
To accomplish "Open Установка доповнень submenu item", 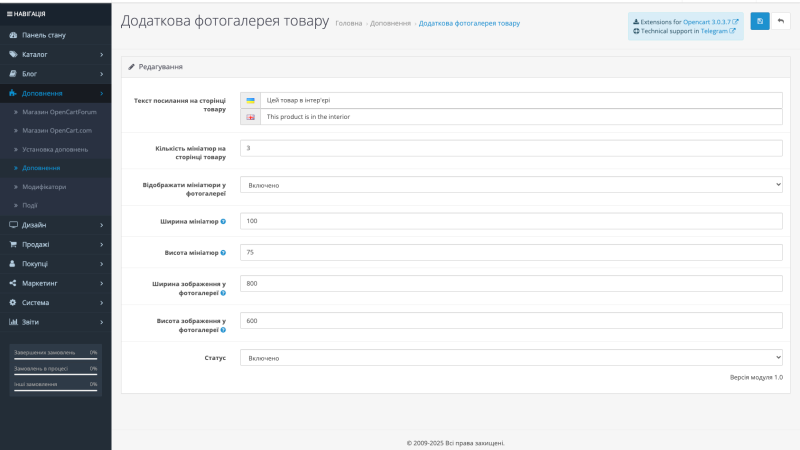I will pos(56,149).
